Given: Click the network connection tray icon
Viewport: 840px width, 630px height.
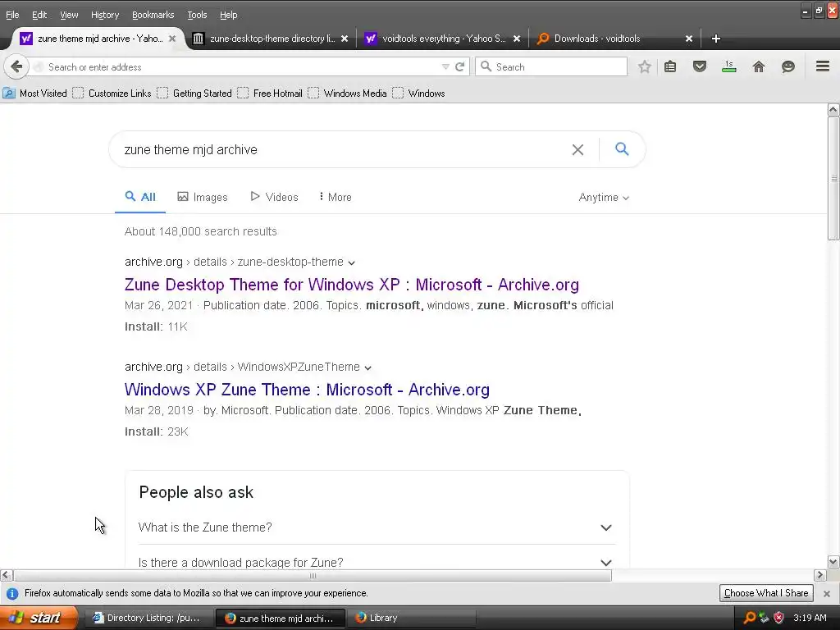Looking at the screenshot, I should [765, 618].
